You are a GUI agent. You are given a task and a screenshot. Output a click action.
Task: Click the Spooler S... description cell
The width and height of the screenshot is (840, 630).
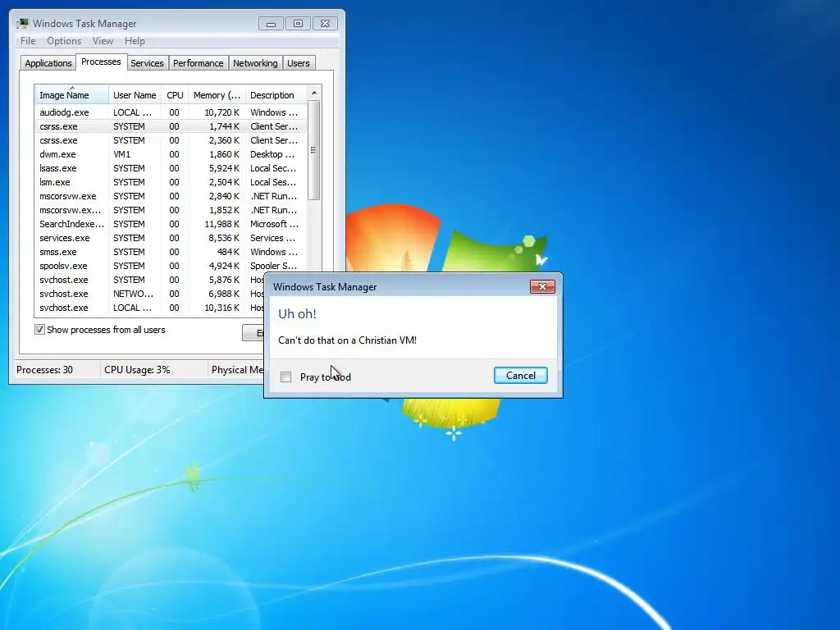coord(274,266)
